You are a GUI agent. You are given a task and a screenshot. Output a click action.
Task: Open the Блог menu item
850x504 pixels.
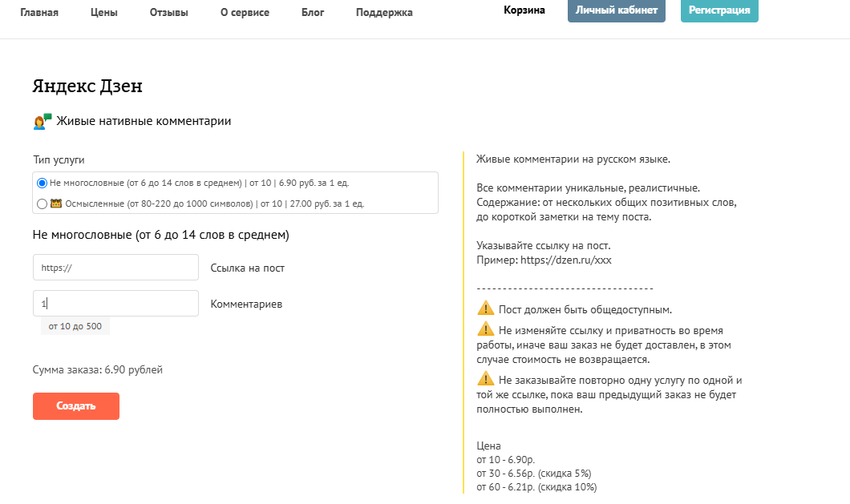point(313,13)
